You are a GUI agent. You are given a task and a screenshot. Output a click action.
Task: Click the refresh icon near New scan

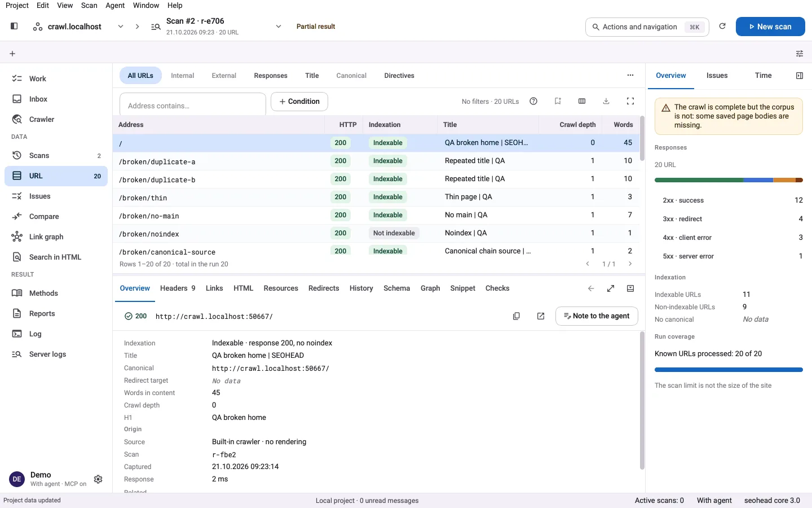point(722,26)
